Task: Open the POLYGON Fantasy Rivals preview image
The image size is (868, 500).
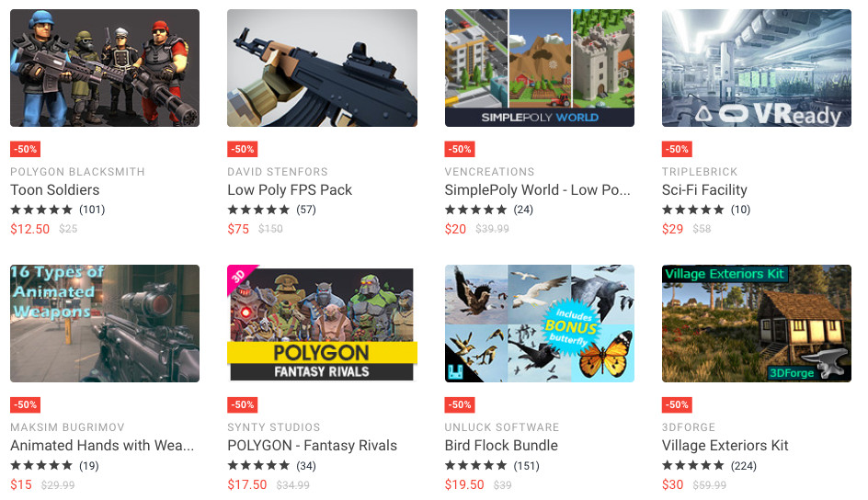Action: tap(322, 324)
